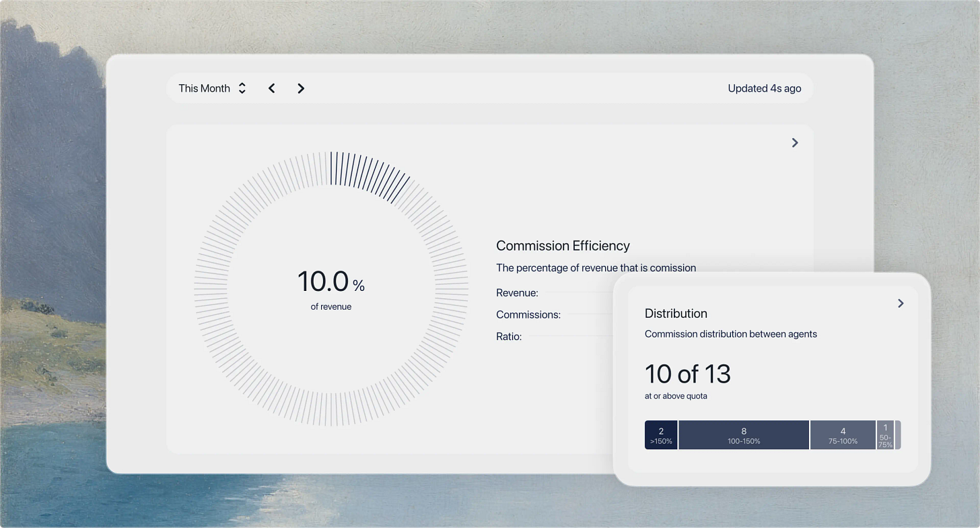Click the up-down selector arrows beside This Month
980x528 pixels.
click(x=242, y=88)
